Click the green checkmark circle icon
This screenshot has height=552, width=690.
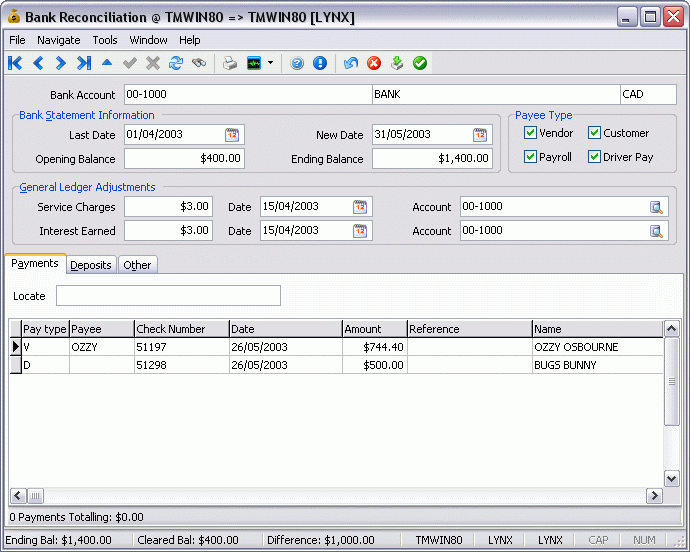tap(420, 63)
